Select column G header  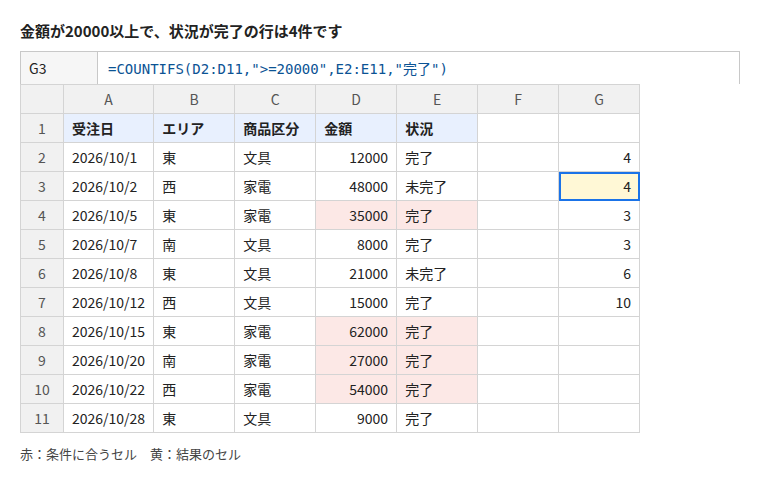599,99
